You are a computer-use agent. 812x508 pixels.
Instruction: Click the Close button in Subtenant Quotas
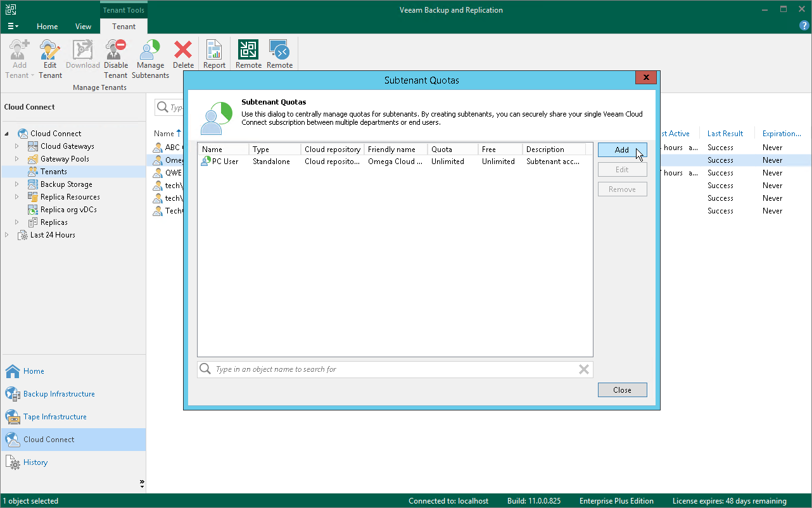click(x=622, y=390)
